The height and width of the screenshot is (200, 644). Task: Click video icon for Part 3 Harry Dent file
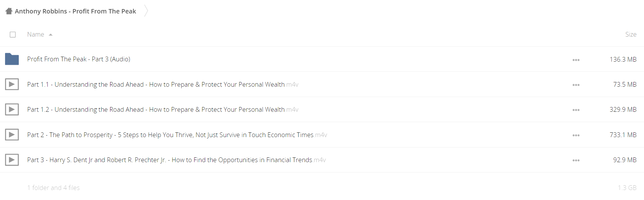[12, 160]
